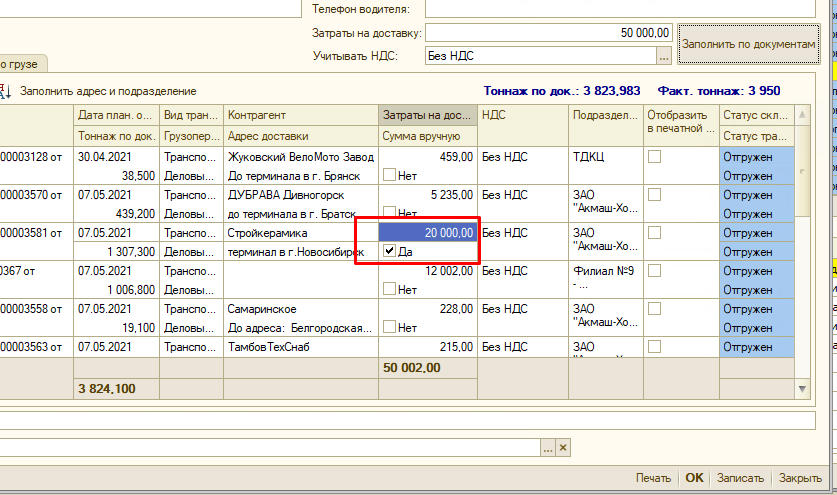Click 'Адрес доставки' column header
Image resolution: width=837 pixels, height=495 pixels.
pos(301,136)
